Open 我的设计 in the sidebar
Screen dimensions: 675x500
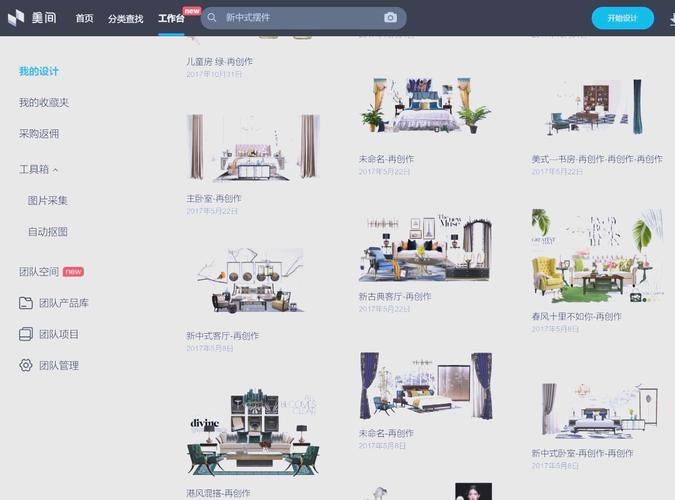[x=39, y=71]
